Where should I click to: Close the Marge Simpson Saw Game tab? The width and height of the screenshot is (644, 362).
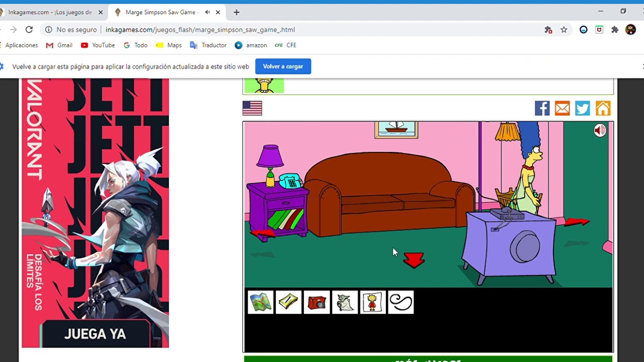(x=219, y=12)
